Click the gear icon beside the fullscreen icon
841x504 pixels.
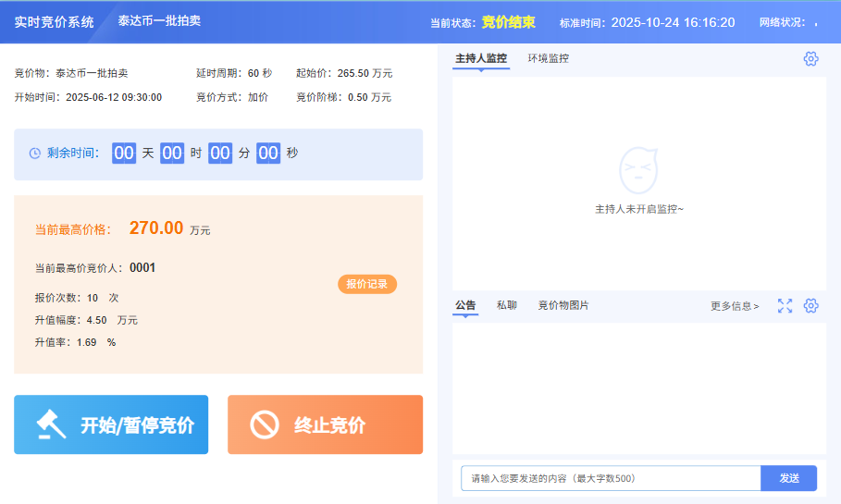(x=810, y=306)
